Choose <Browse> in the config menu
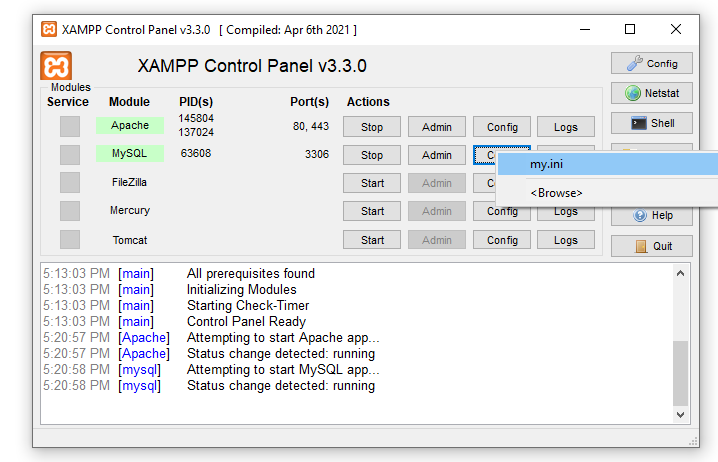Screen dimensions: 718x462 point(608,193)
